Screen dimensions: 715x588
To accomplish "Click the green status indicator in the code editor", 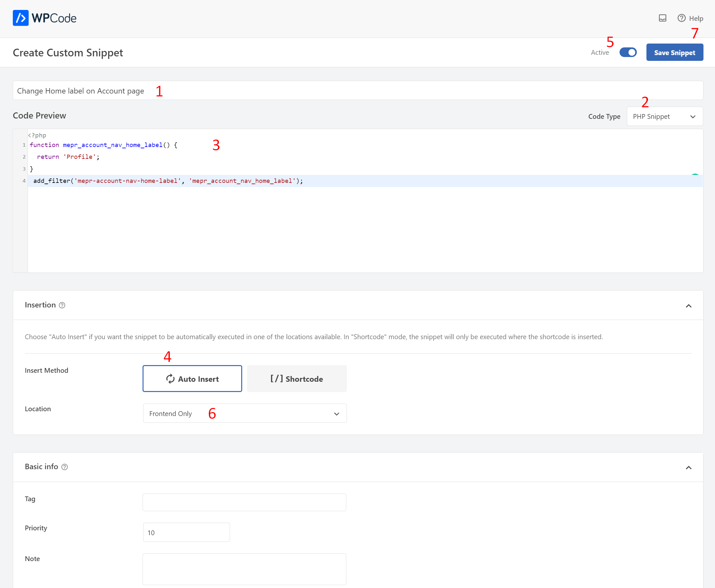I will [695, 175].
